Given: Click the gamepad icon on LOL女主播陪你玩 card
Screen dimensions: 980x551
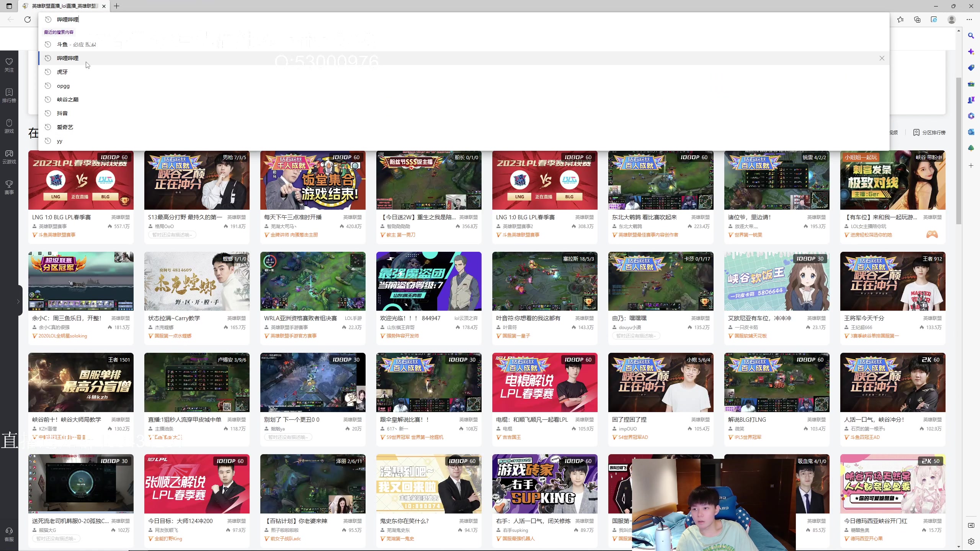Looking at the screenshot, I should coord(932,235).
